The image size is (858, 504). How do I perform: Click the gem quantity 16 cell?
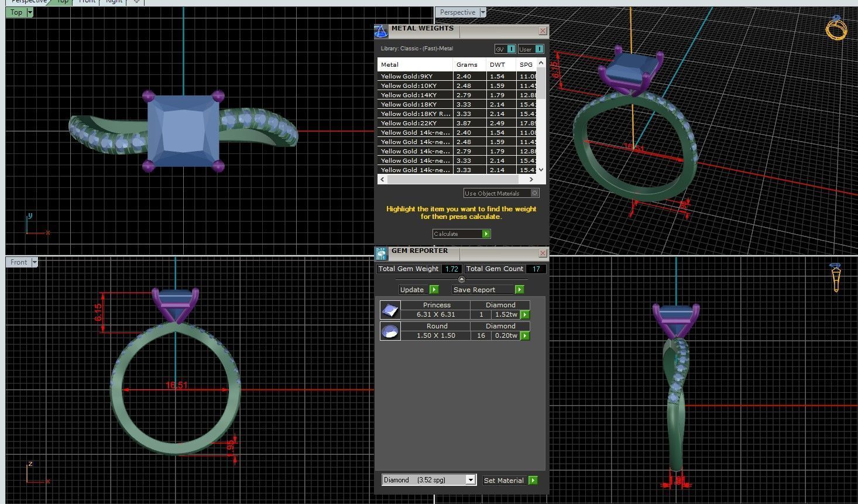click(481, 335)
